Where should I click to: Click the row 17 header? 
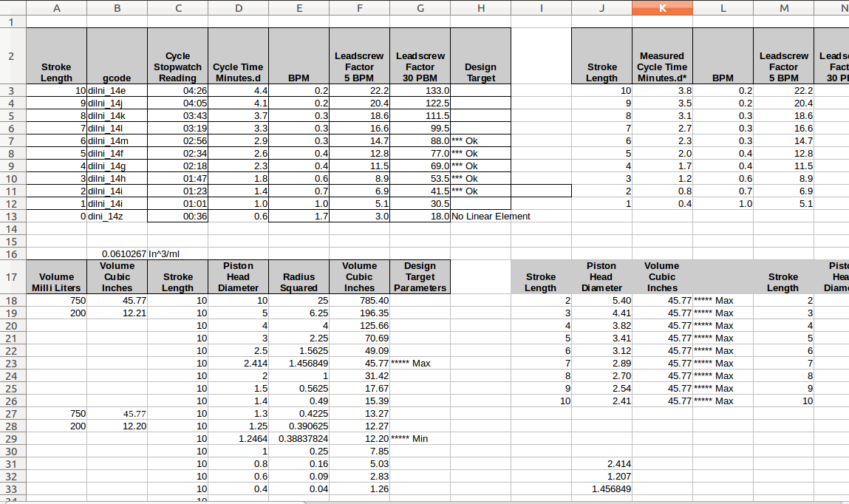coord(13,277)
